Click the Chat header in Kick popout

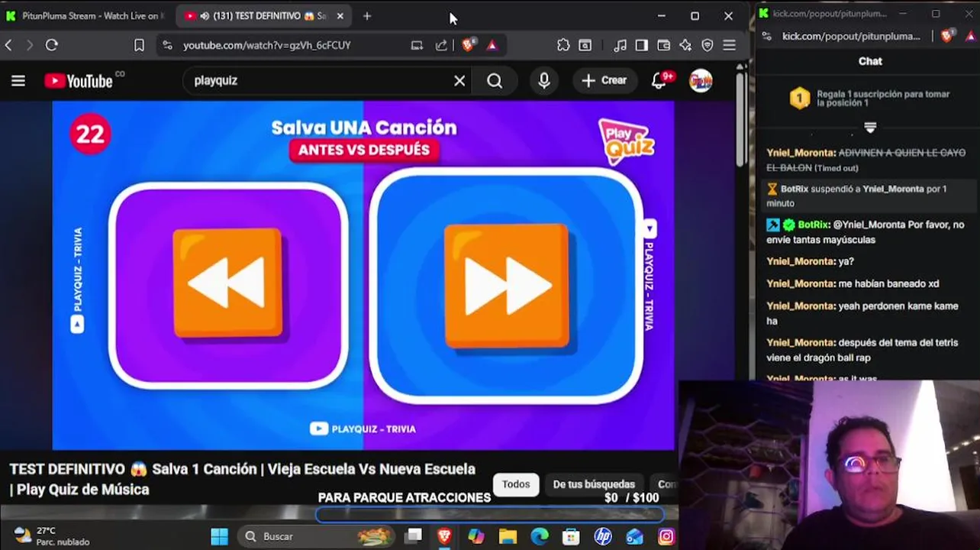(870, 61)
